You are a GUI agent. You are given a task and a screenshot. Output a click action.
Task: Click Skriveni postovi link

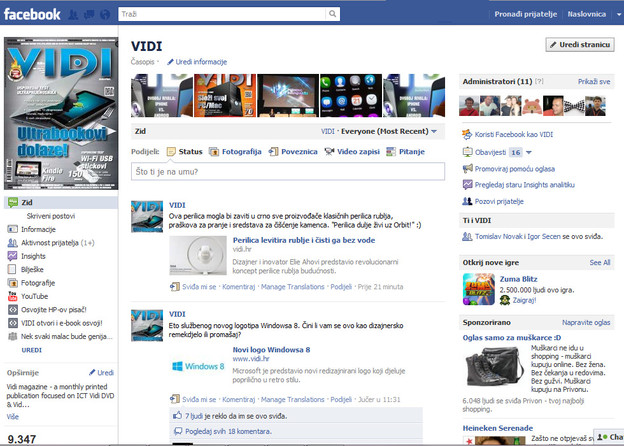[51, 216]
